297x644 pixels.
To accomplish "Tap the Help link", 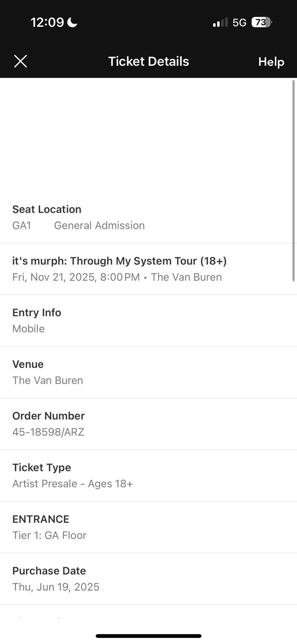I will [x=271, y=62].
